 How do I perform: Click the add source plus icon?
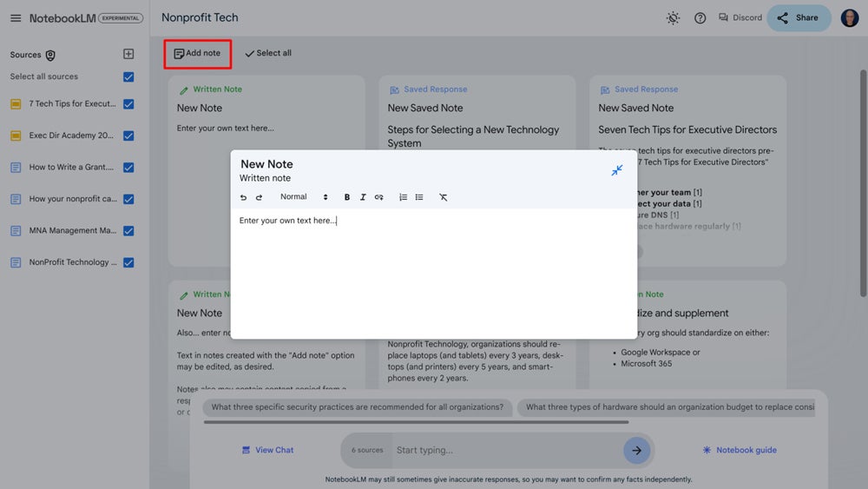click(x=128, y=55)
